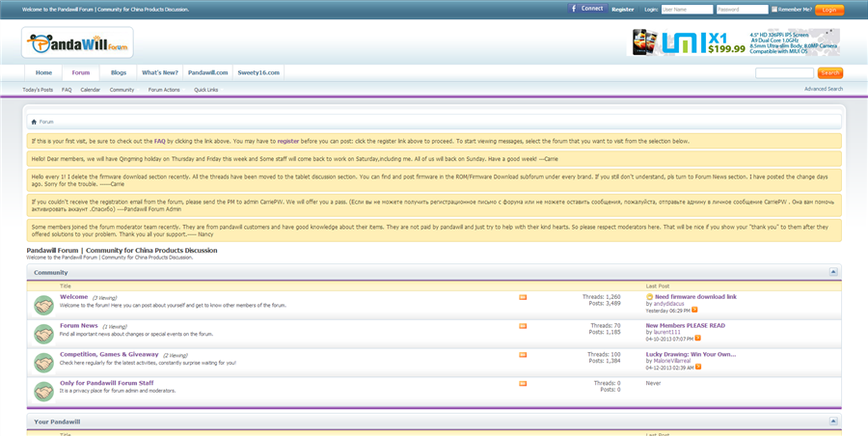Click the Welcome forum status icon
Screen dimensions: 868x436
coord(43,305)
